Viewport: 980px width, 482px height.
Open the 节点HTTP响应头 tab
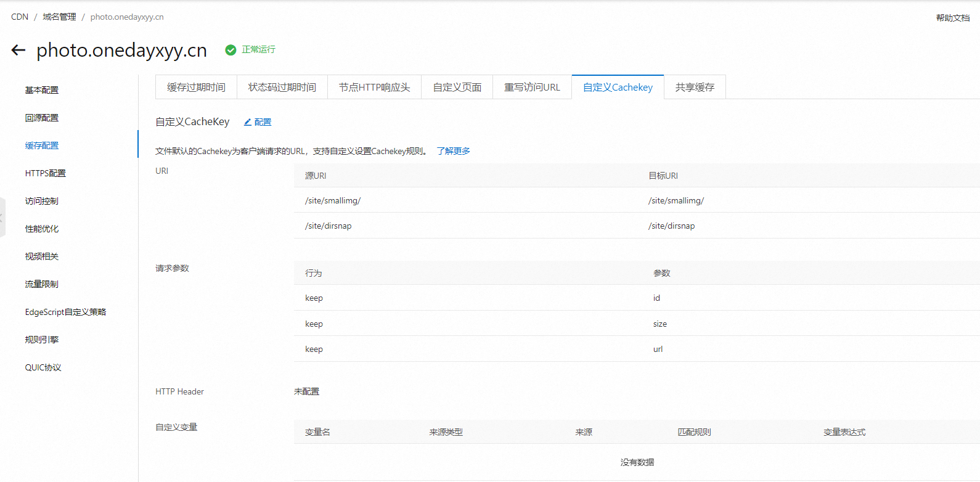click(374, 87)
